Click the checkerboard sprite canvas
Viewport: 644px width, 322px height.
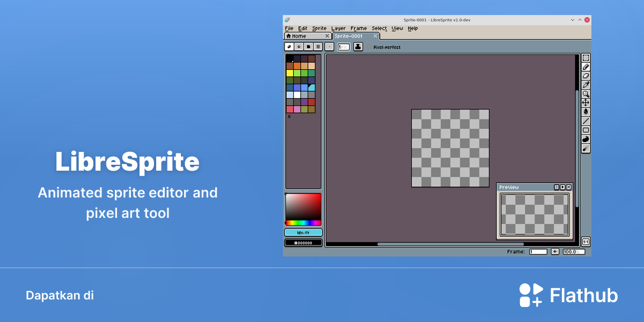tap(450, 148)
